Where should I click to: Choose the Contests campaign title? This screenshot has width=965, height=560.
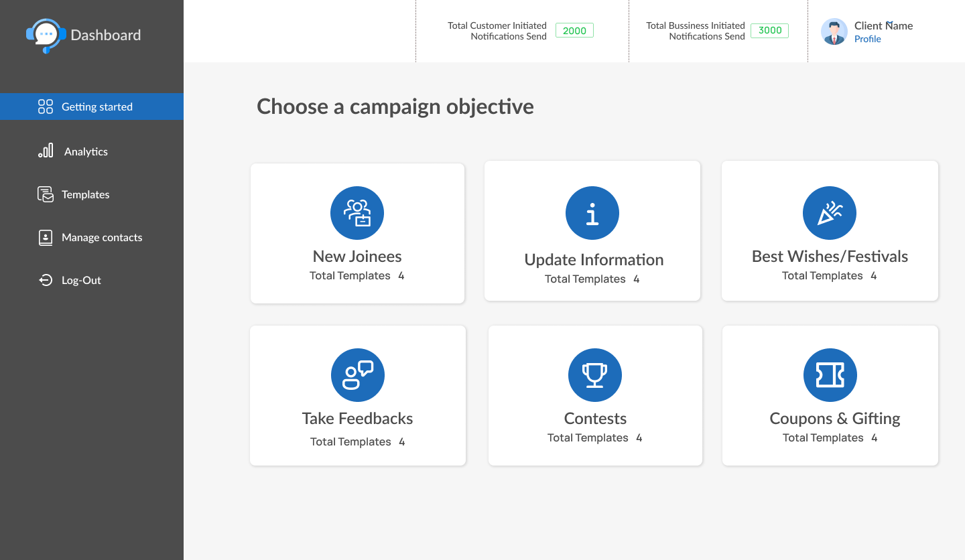pos(595,419)
